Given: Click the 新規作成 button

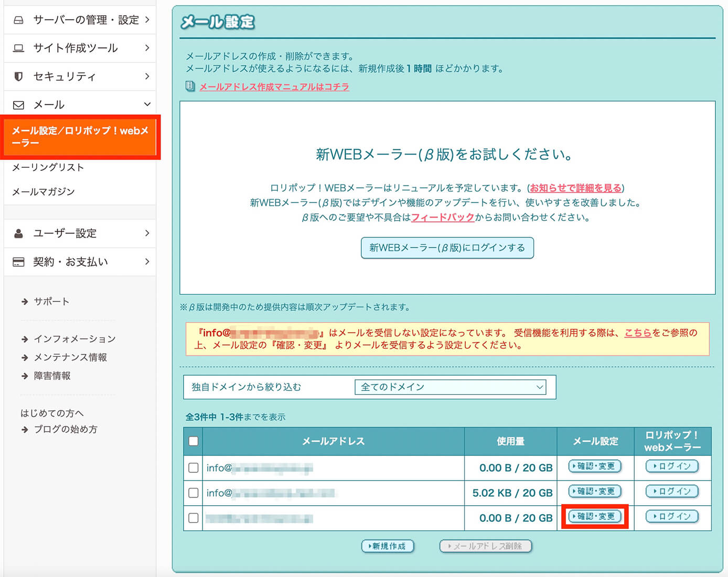Looking at the screenshot, I should [388, 546].
